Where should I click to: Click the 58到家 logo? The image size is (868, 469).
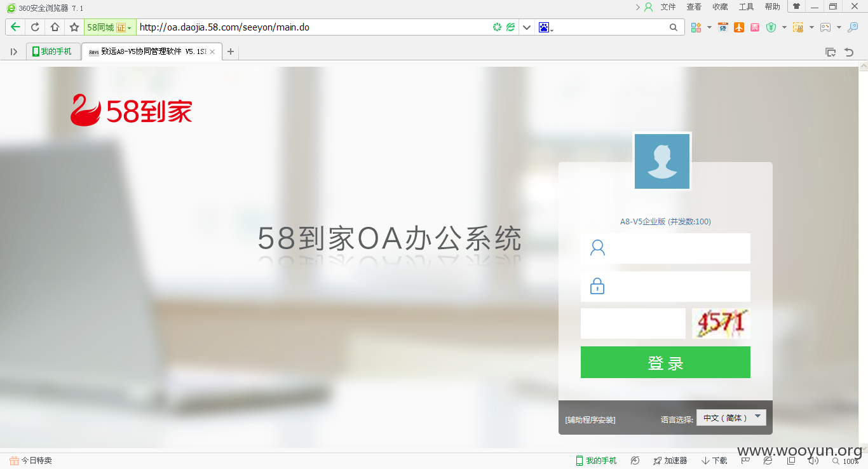tap(132, 110)
